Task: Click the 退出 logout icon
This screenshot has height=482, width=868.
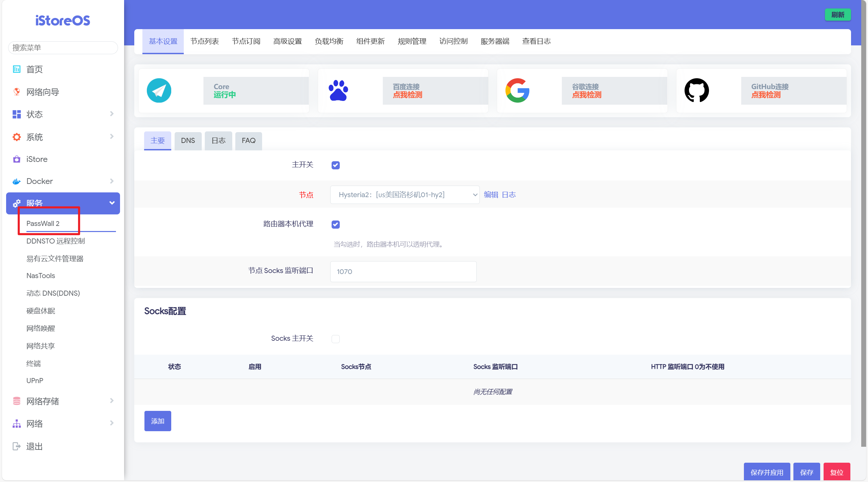Action: tap(17, 446)
